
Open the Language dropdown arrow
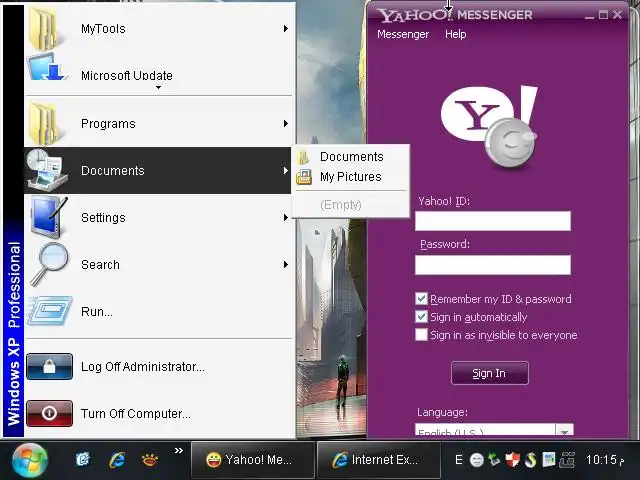(564, 431)
